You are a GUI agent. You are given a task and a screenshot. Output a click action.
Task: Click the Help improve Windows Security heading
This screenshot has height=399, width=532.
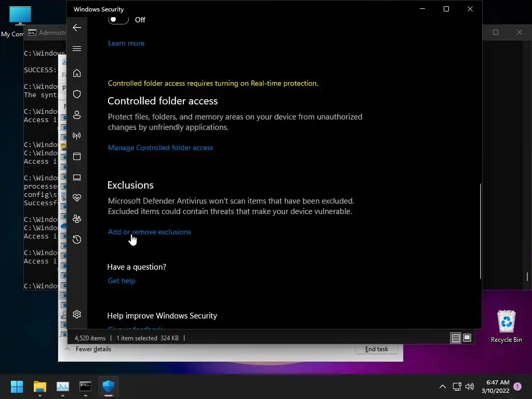162,315
